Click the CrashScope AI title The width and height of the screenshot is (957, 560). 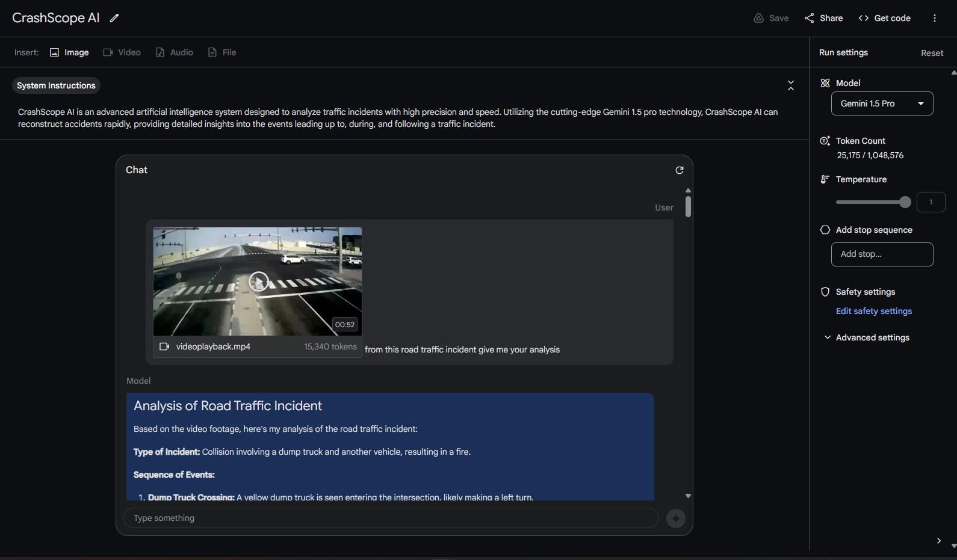[56, 18]
